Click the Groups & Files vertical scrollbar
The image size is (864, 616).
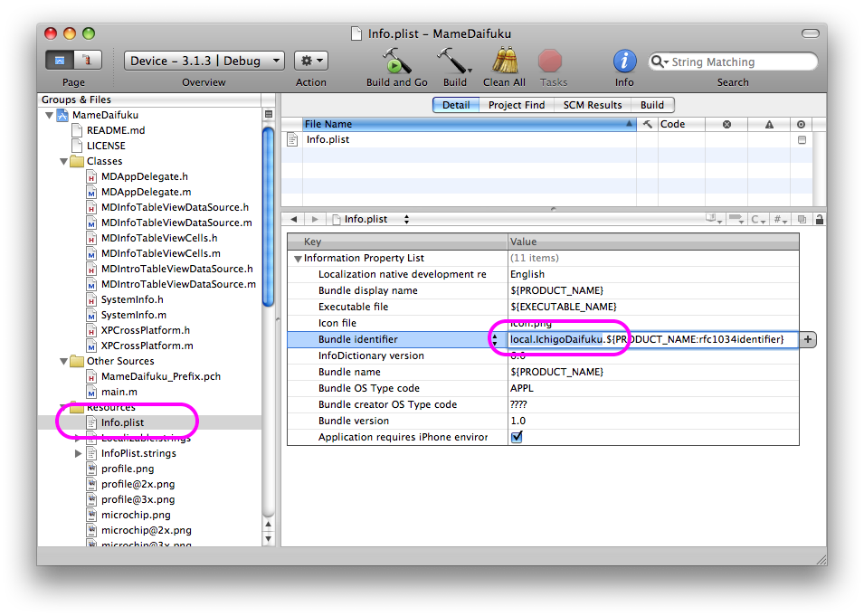(268, 217)
